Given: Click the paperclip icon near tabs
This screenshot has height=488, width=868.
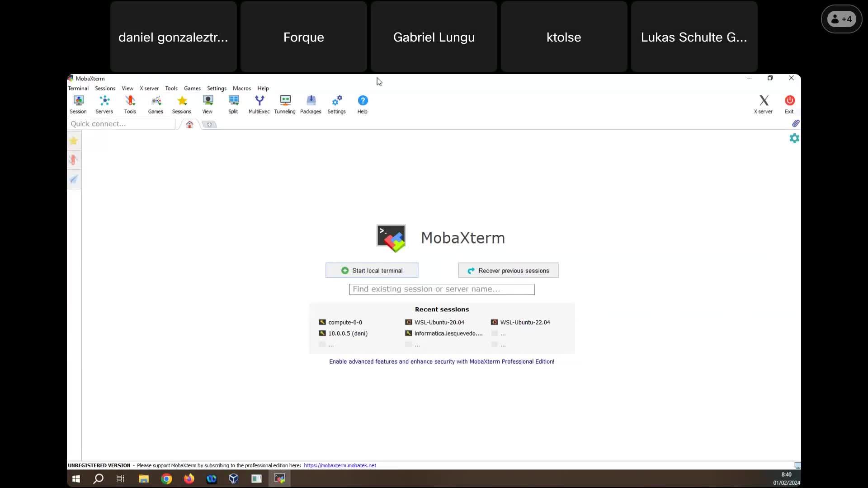Looking at the screenshot, I should coord(796,123).
